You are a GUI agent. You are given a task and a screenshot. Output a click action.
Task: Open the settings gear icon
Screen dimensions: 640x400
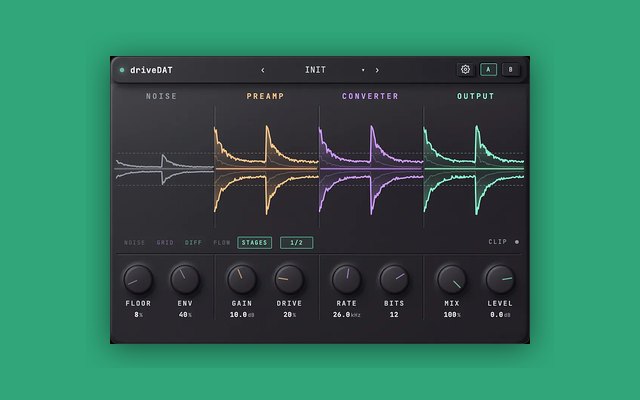pyautogui.click(x=465, y=69)
